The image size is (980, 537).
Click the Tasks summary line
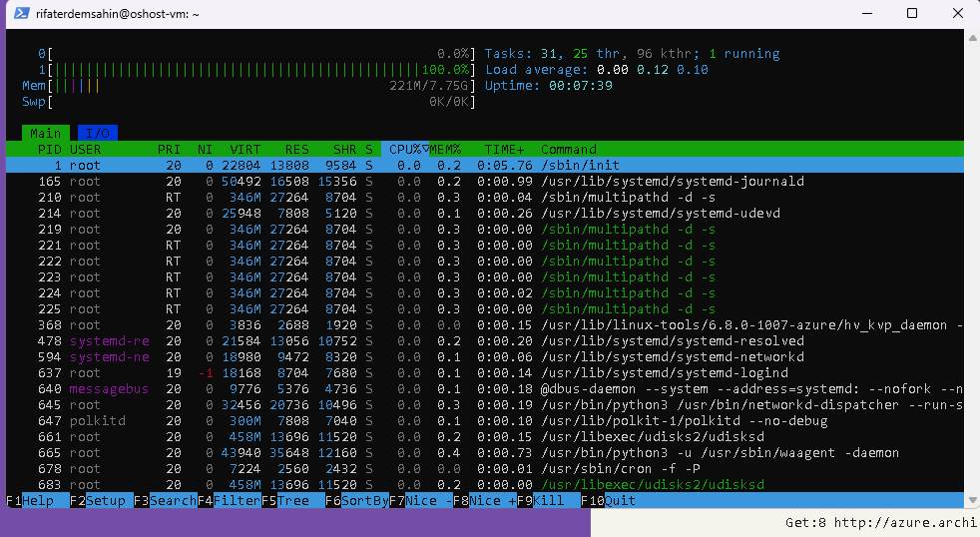(632, 54)
